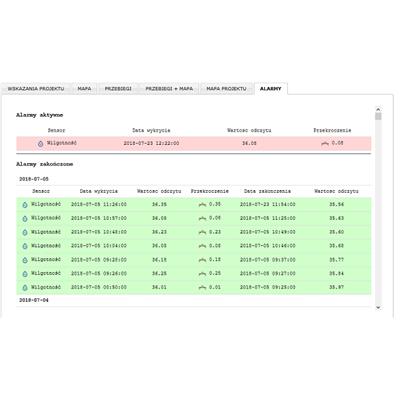Click reading value 36.23 in finished alarms

[x=159, y=232]
